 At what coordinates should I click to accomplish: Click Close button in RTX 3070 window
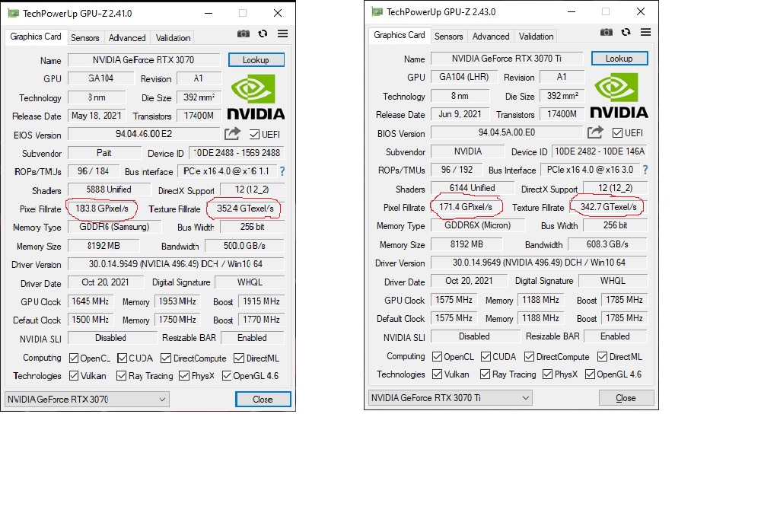coord(263,400)
